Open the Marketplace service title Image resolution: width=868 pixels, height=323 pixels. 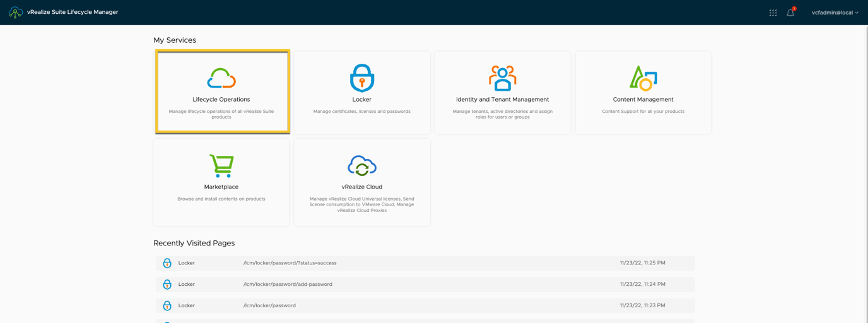(x=221, y=187)
